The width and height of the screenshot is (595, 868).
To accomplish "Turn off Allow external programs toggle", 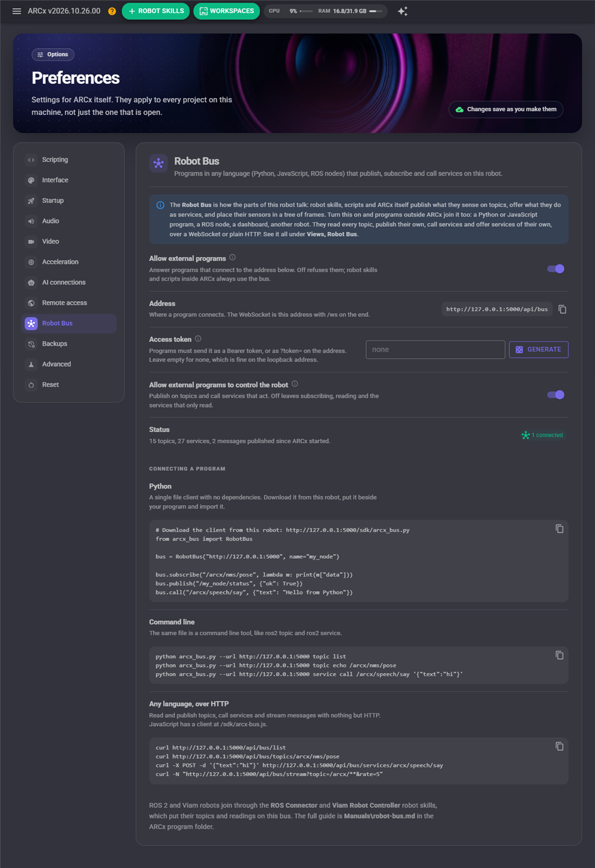I will [x=555, y=269].
